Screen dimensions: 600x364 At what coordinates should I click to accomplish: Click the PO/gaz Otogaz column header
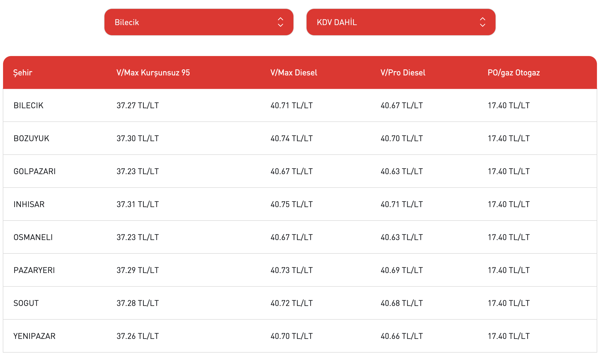click(514, 73)
